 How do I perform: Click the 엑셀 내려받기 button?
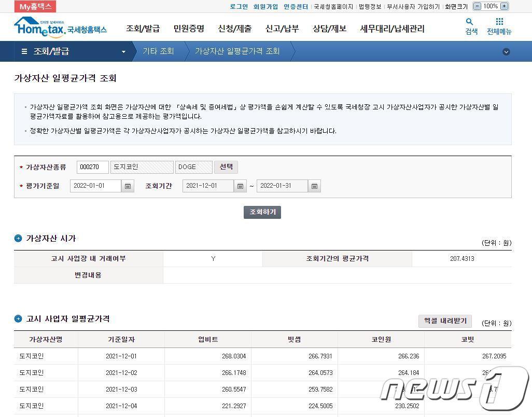445,321
